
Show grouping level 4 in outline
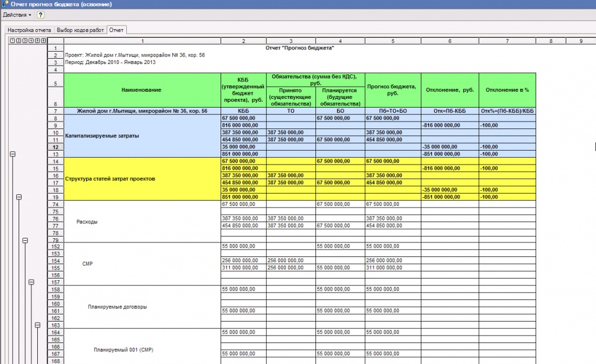(x=31, y=41)
